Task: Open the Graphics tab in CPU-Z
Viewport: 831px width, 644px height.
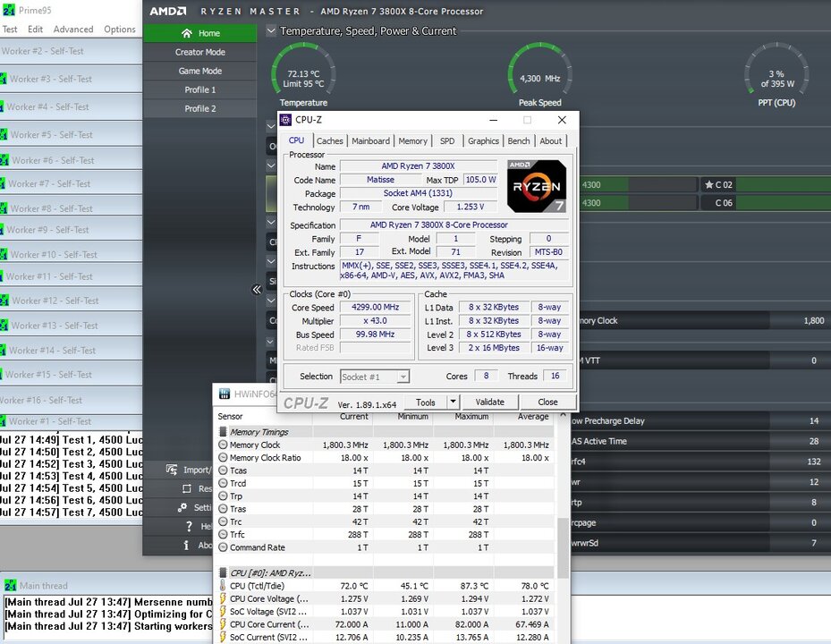Action: pos(483,141)
